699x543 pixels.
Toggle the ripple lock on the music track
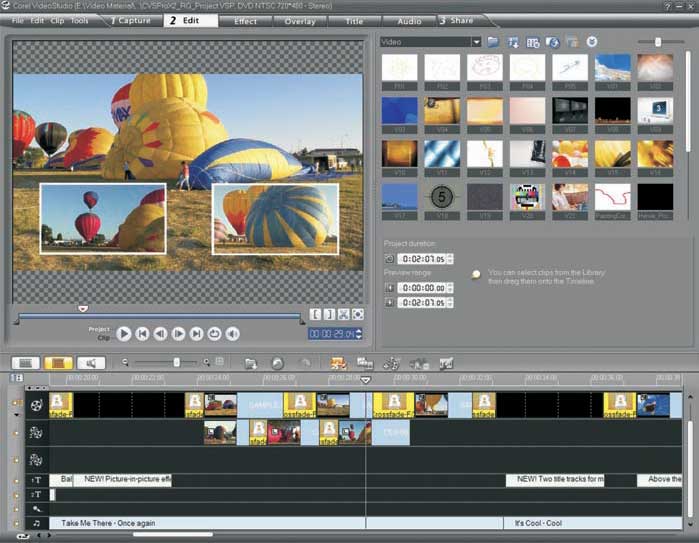click(16, 523)
